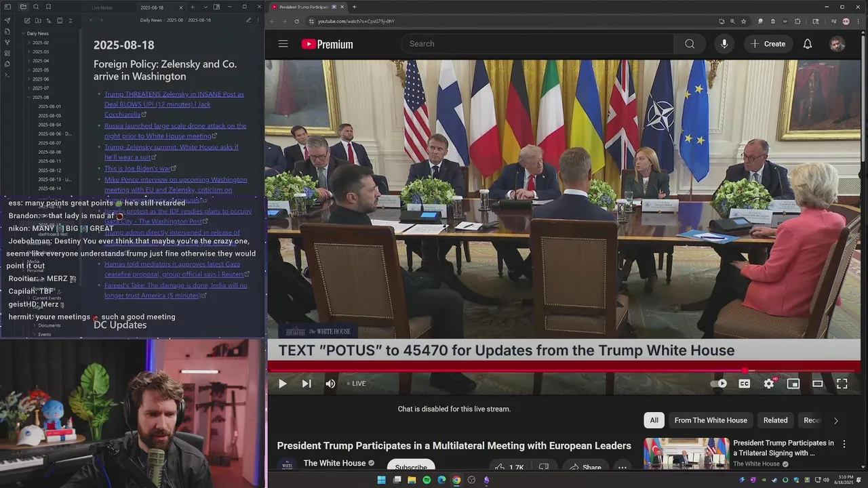This screenshot has width=868, height=488.
Task: Open more options menu in Obsidian note
Action: pos(258,20)
